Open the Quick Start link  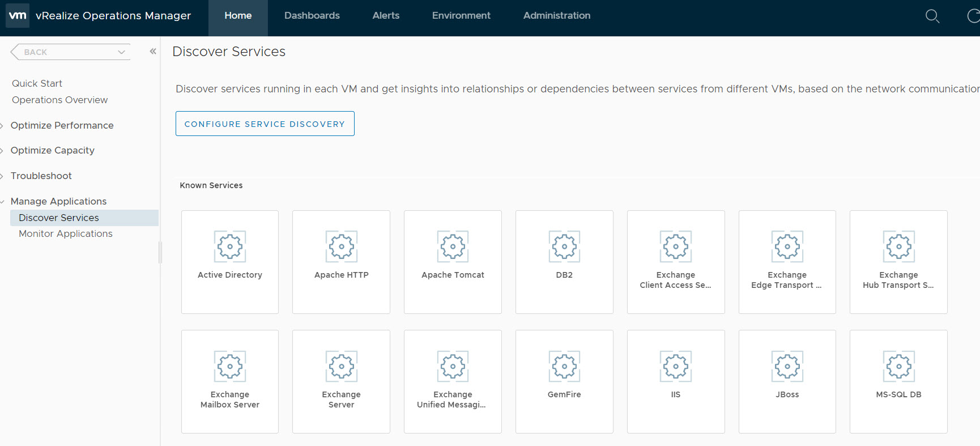click(37, 83)
